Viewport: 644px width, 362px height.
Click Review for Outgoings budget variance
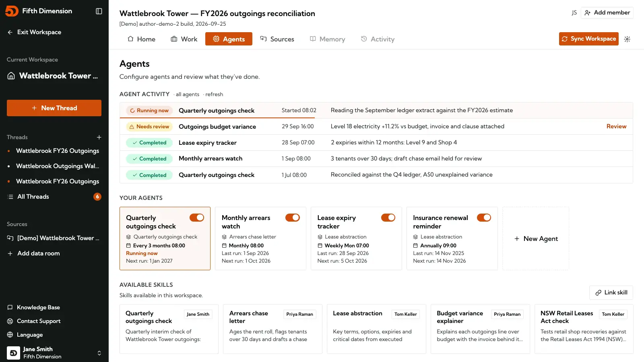click(x=616, y=126)
